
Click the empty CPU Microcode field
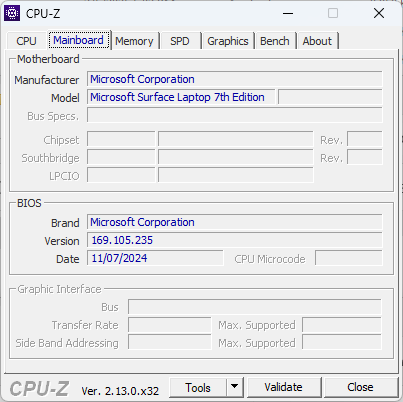tap(349, 258)
